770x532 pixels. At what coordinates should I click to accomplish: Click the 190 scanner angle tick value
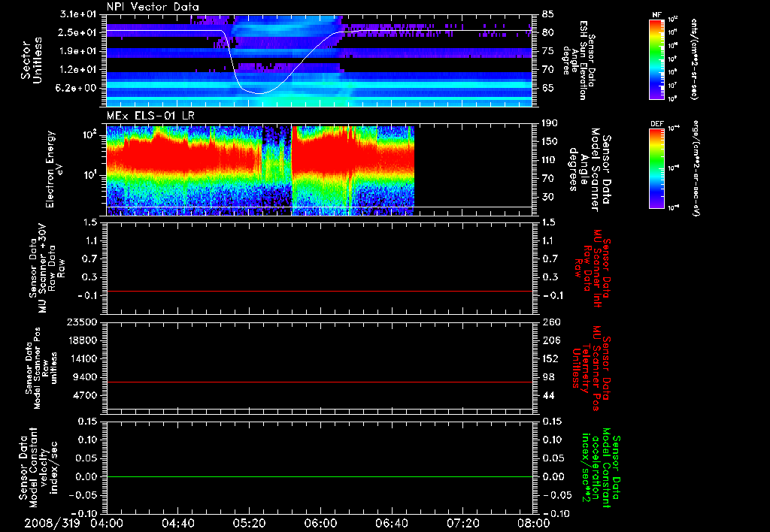[550, 123]
